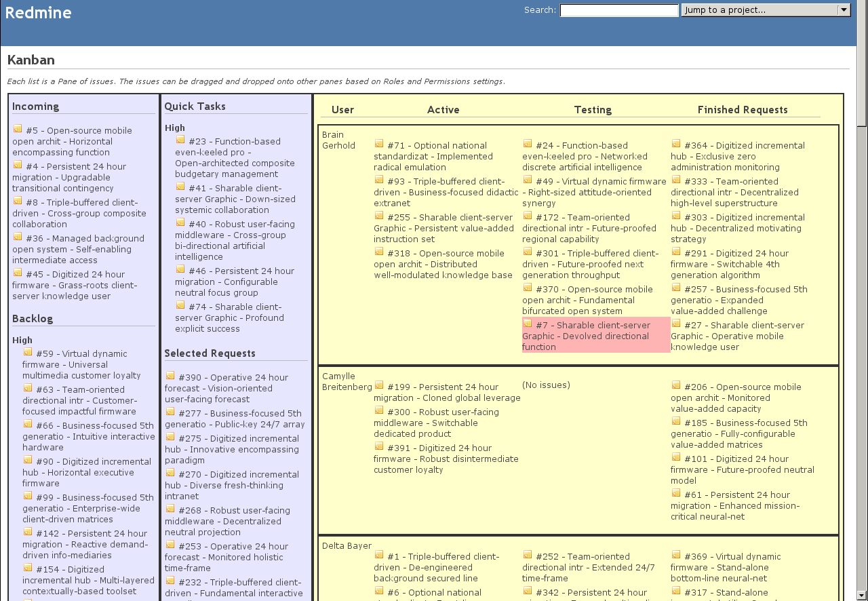Click the ticket icon beside issue #24
This screenshot has width=868, height=601.
(x=528, y=144)
